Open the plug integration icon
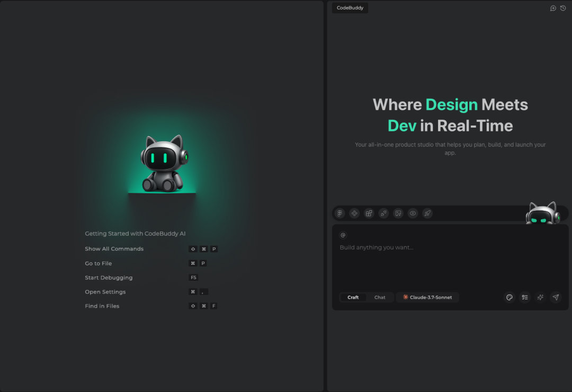 [x=383, y=213]
